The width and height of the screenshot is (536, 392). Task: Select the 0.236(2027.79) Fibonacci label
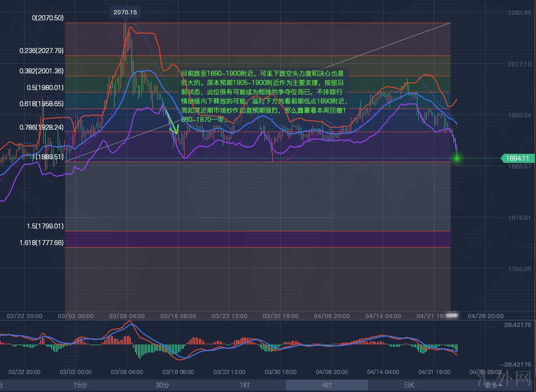click(42, 51)
